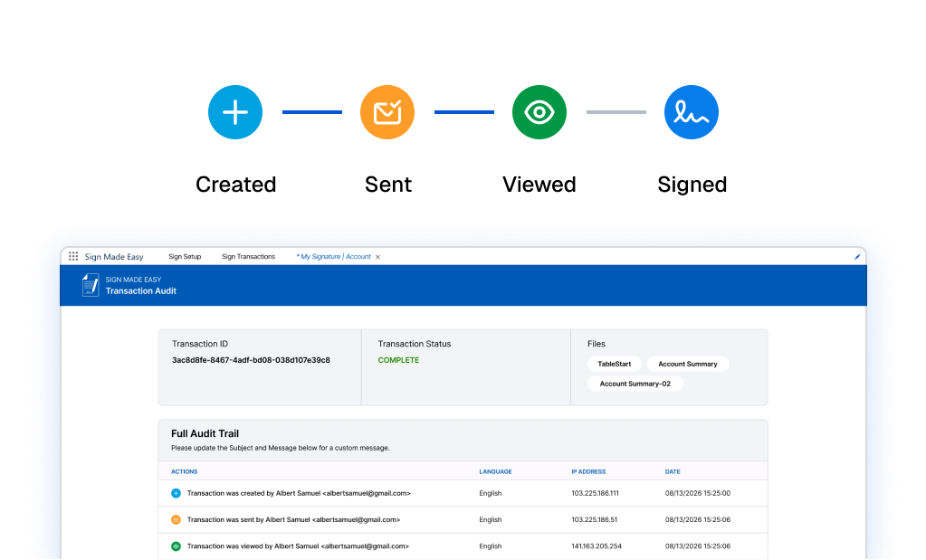Screen dimensions: 926x560
Task: Click the Viewed step label
Action: click(539, 185)
